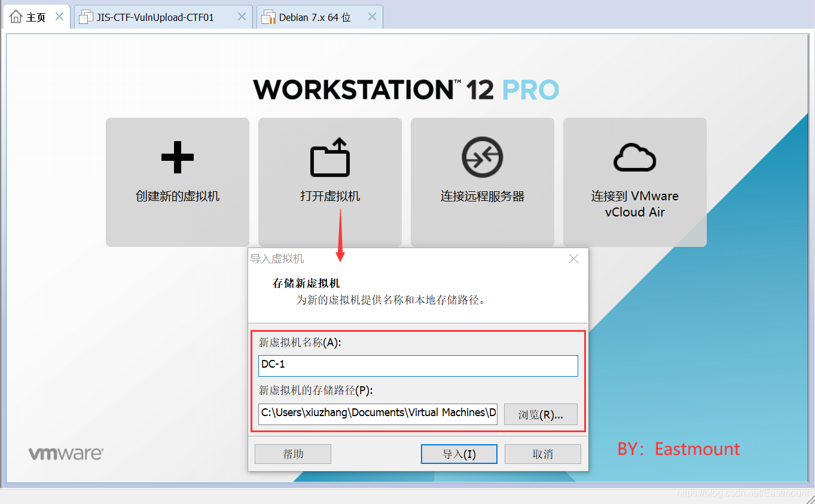Click the 创建新的虚拟机 label
This screenshot has height=504, width=815.
tap(178, 196)
